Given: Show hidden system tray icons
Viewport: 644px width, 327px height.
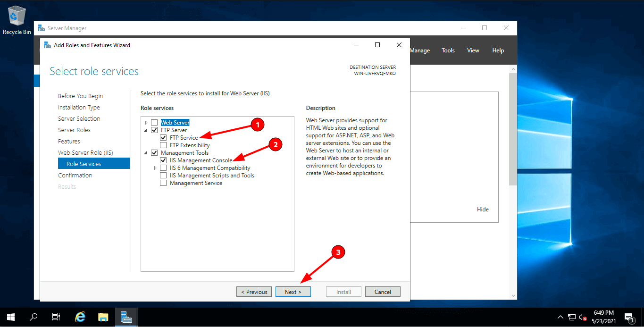Looking at the screenshot, I should (560, 317).
